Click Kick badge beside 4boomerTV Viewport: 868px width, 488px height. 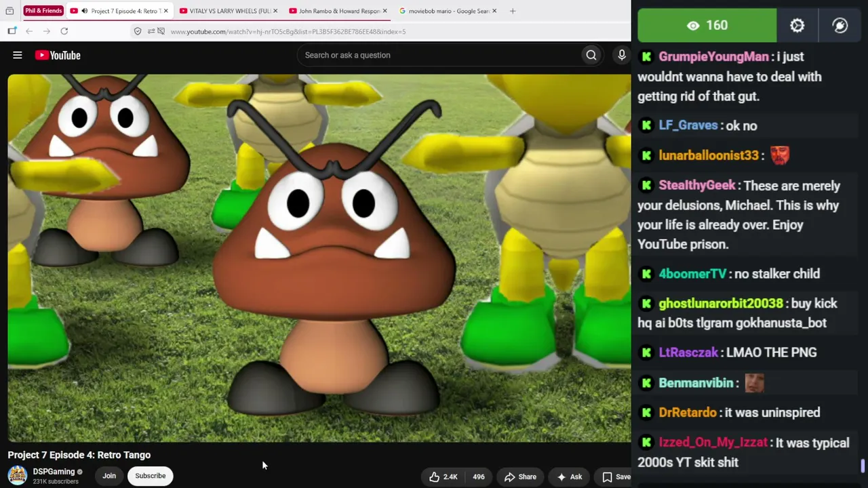tap(646, 274)
